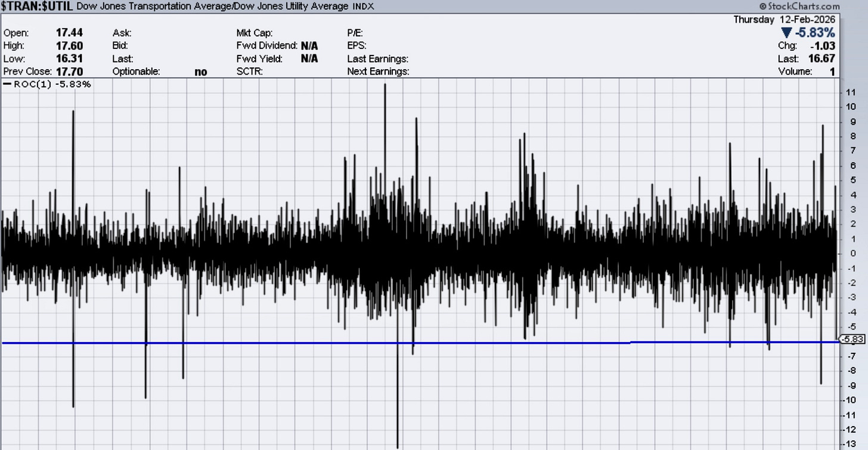Viewport: 868px width, 450px height.
Task: Click the Dow Jones Transportation Average/Utility title
Action: (x=213, y=7)
